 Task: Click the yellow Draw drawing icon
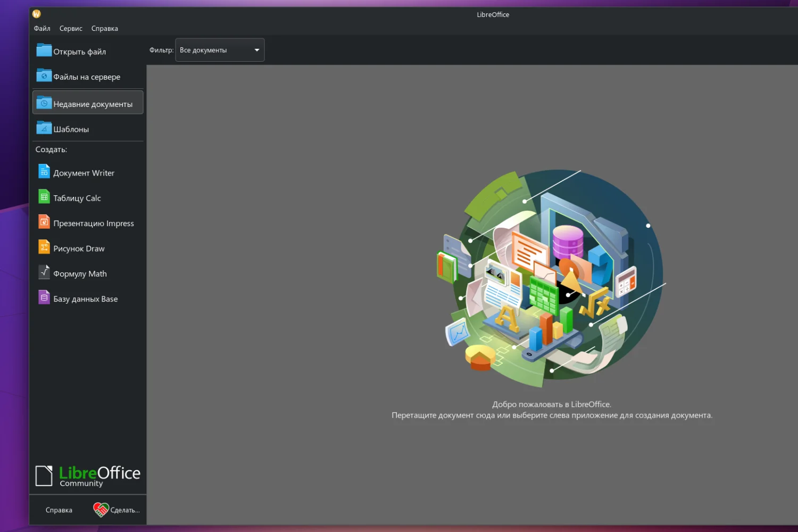click(x=44, y=247)
